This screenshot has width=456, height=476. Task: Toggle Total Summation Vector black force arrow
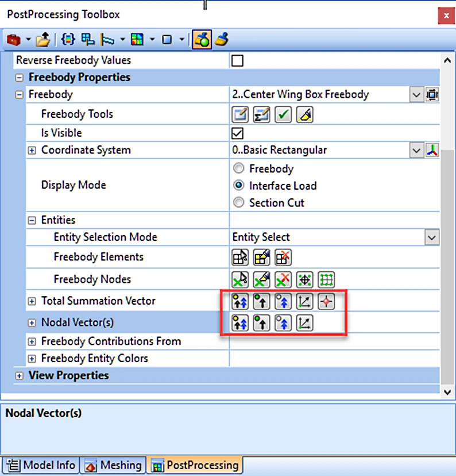coord(262,301)
